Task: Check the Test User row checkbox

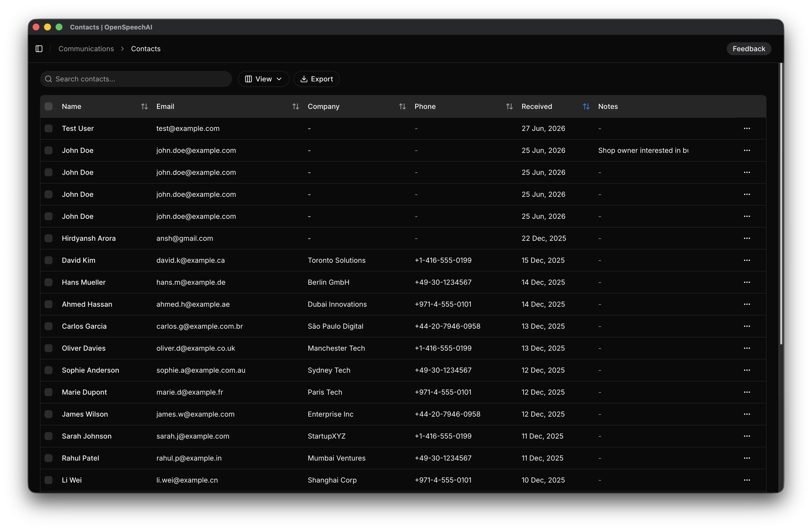Action: pyautogui.click(x=48, y=128)
